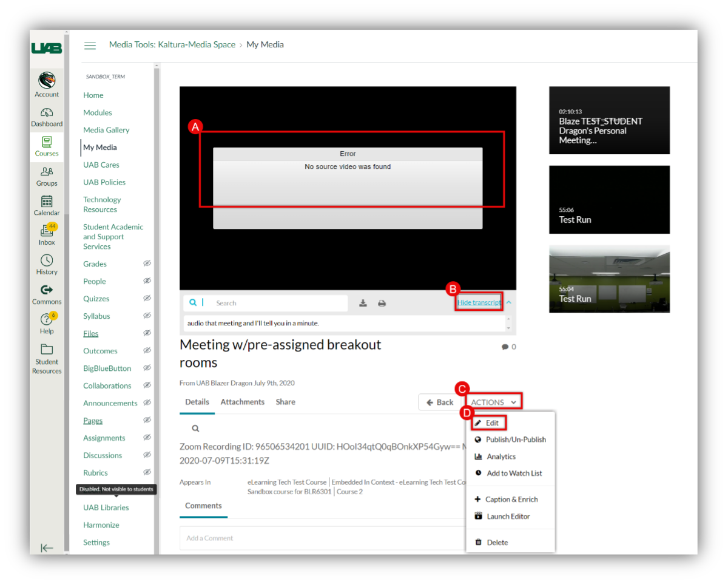Open the History icon
This screenshot has width=728, height=584.
pos(47,260)
